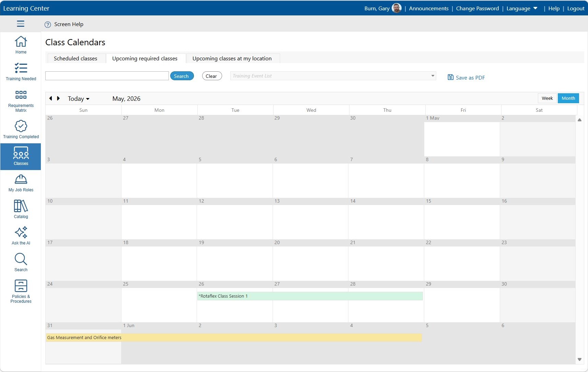Viewport: 588px width, 372px height.
Task: Open the Rotaflex Class Session 1 event
Action: [x=310, y=296]
